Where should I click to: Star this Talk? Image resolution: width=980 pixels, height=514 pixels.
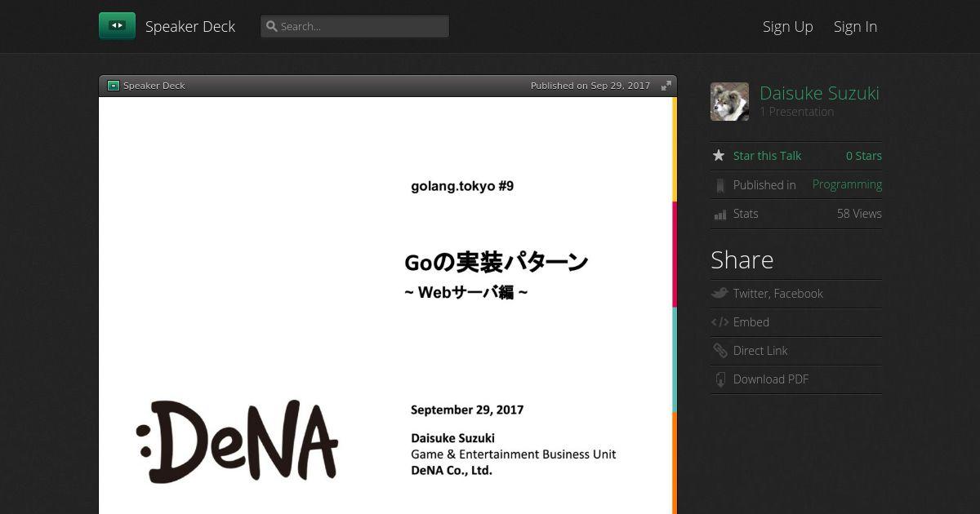(x=767, y=156)
